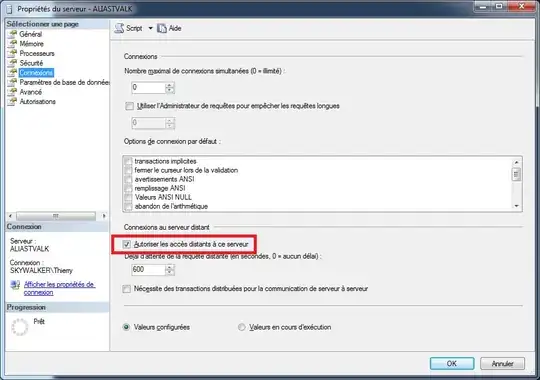This screenshot has width=540, height=380.
Task: Close the server properties window
Action: pos(522,6)
